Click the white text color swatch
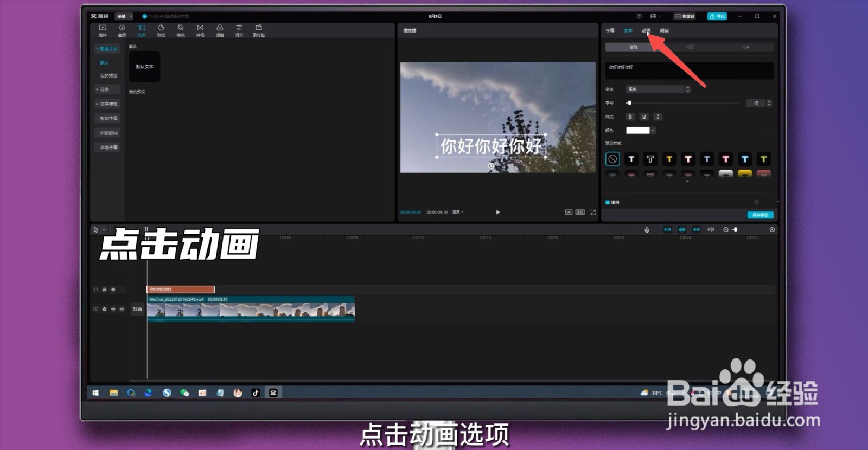Viewport: 868px width, 450px height. 637,131
